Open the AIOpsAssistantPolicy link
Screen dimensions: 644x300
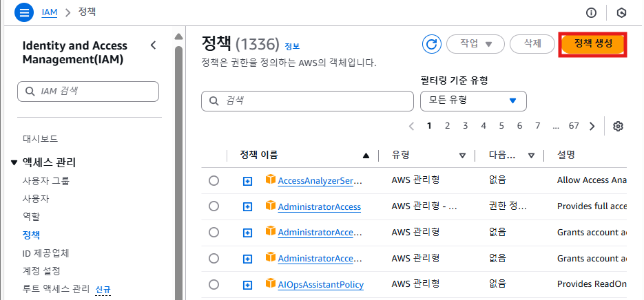321,284
